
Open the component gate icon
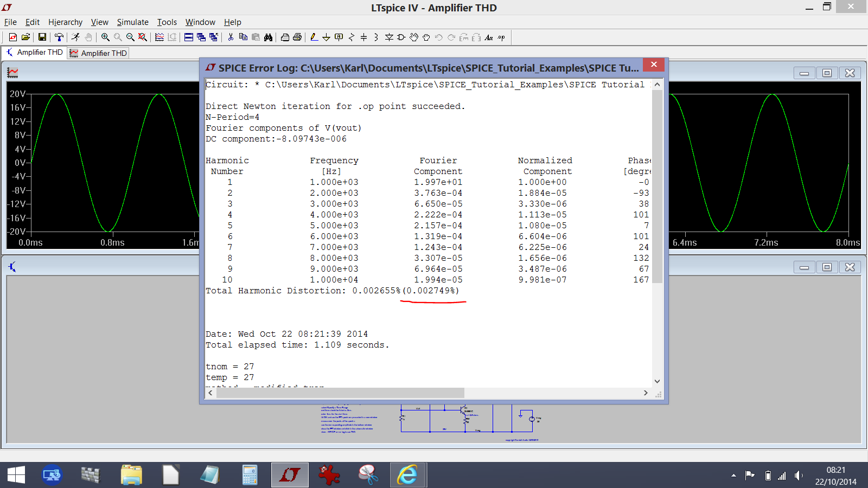coord(401,37)
